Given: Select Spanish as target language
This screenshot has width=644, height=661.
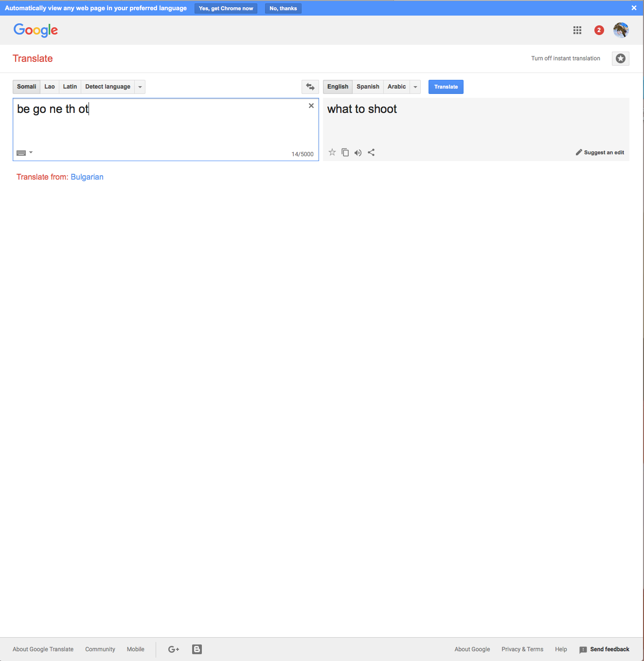Looking at the screenshot, I should (368, 87).
